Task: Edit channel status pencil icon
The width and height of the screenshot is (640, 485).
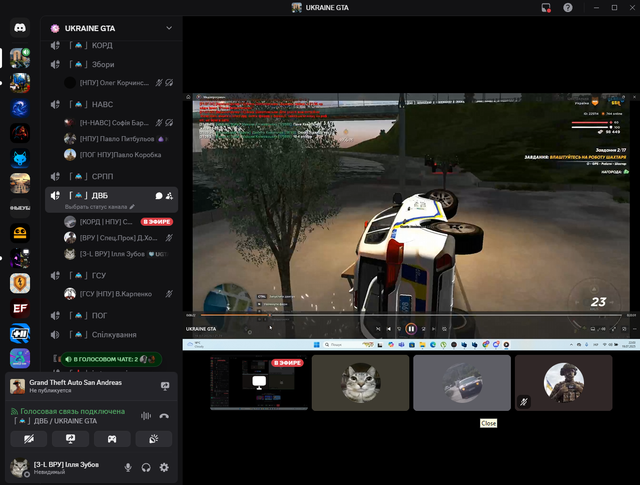Action: coord(132,207)
